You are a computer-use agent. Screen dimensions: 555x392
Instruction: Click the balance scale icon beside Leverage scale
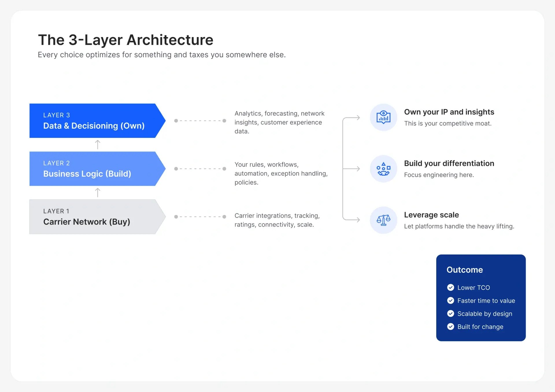(383, 220)
